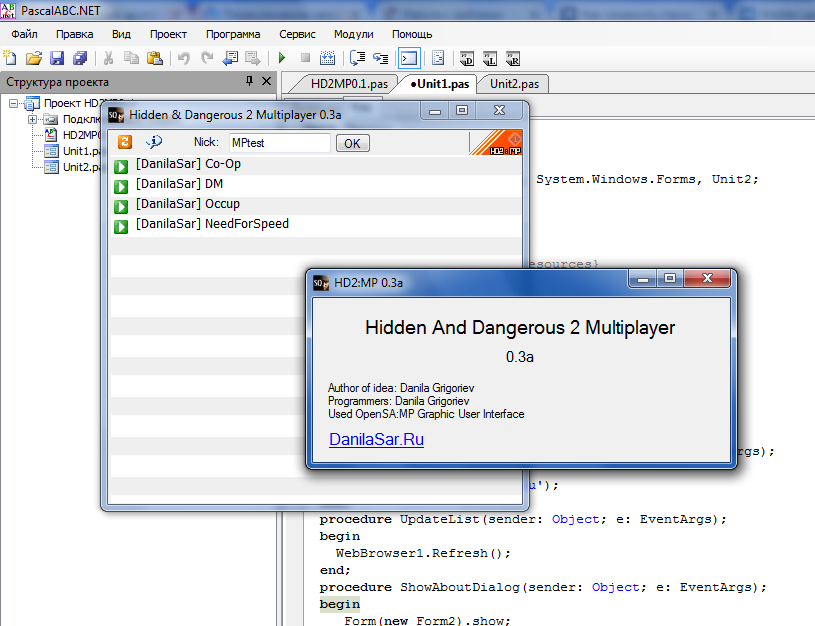
Task: Open the DanilaSar.Ru link
Action: click(376, 439)
